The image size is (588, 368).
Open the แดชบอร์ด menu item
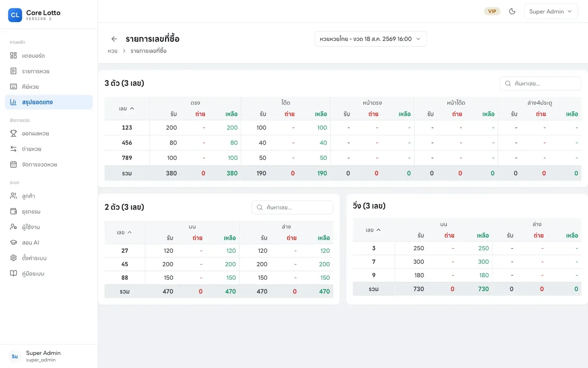(49, 56)
